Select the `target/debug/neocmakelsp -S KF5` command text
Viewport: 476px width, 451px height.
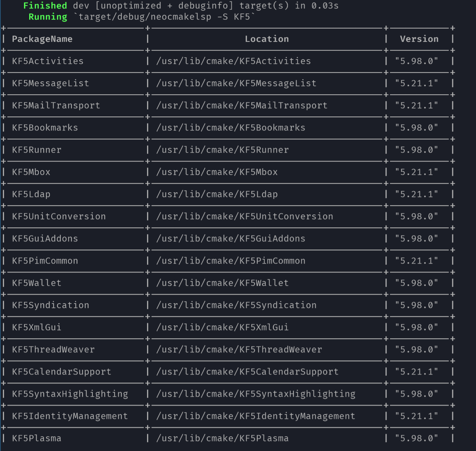click(x=164, y=17)
